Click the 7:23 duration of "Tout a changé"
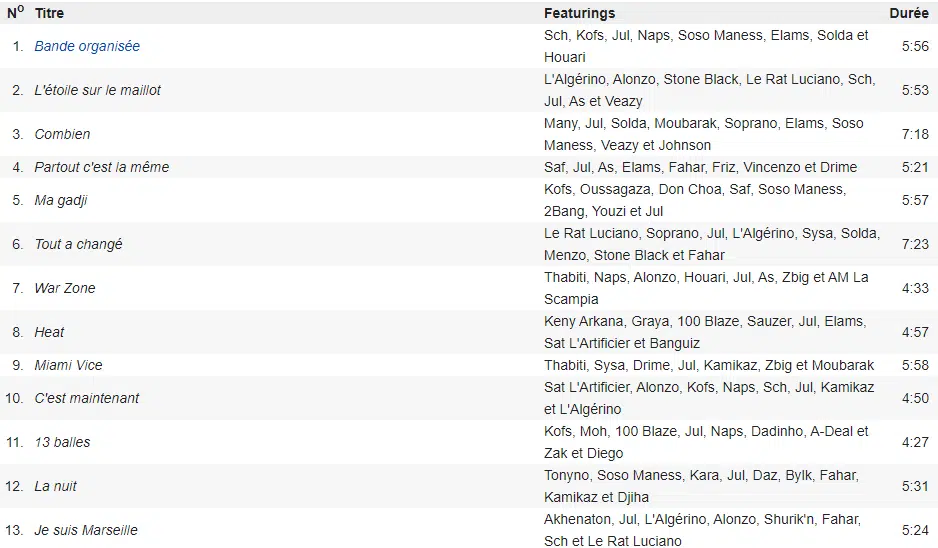 click(x=915, y=244)
